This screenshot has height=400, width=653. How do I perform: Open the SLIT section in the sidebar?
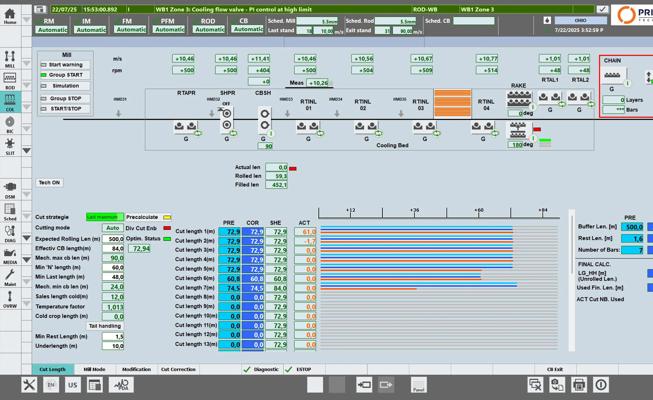[x=10, y=146]
